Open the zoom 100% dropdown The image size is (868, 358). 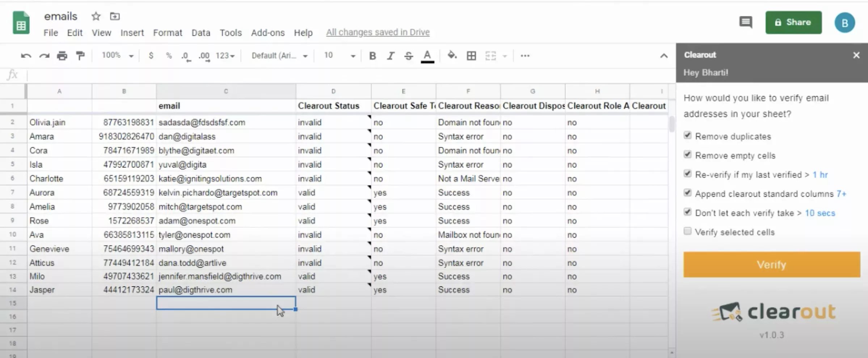[x=118, y=56]
